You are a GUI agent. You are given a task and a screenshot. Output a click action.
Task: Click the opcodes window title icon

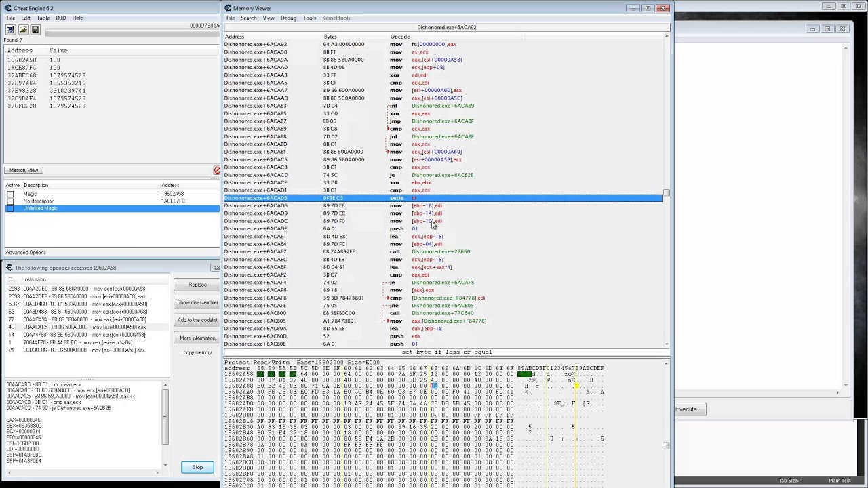pos(9,268)
